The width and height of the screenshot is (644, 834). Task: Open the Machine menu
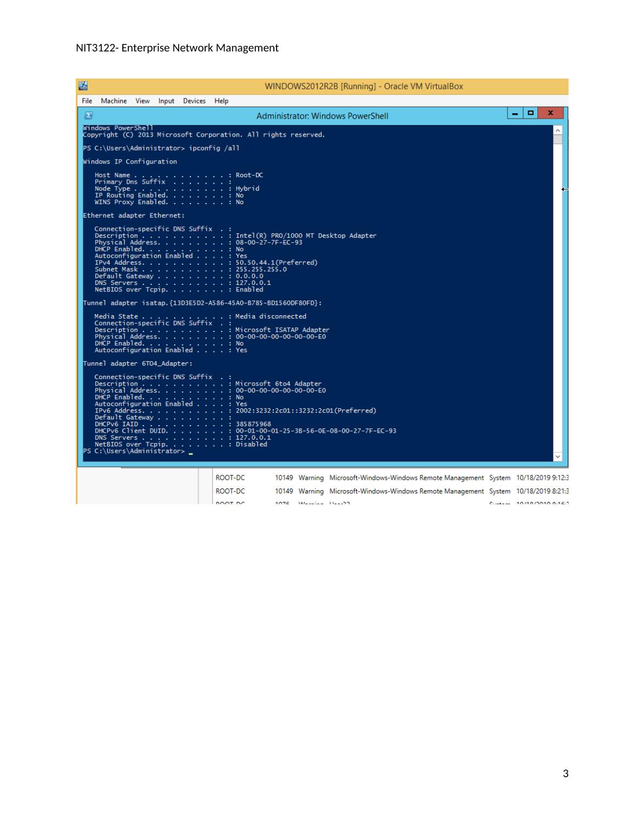tap(114, 101)
